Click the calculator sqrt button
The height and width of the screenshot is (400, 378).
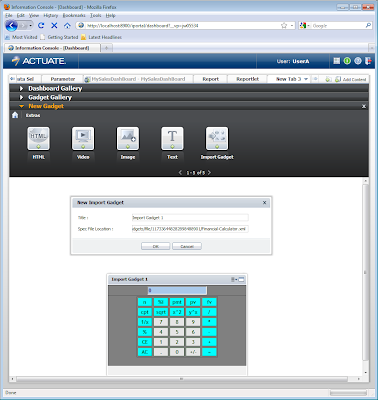161,312
